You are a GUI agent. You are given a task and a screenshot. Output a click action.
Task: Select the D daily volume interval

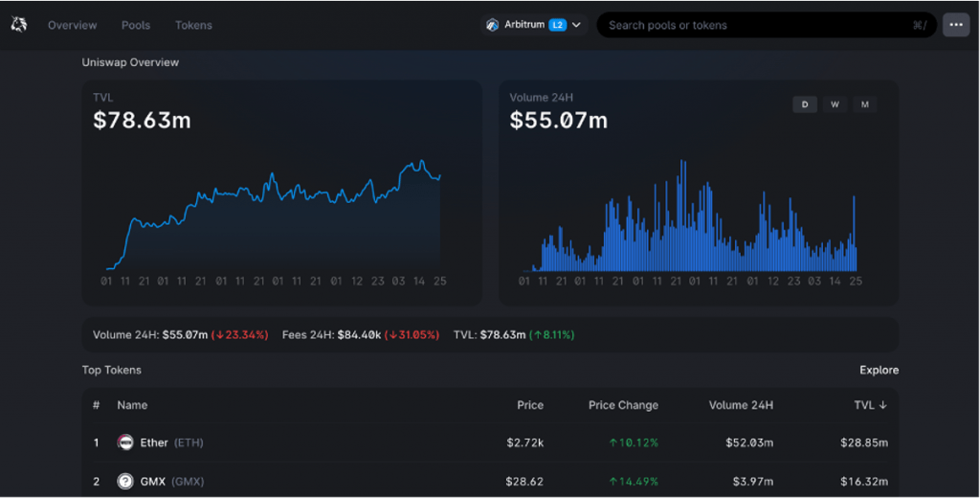[x=804, y=104]
